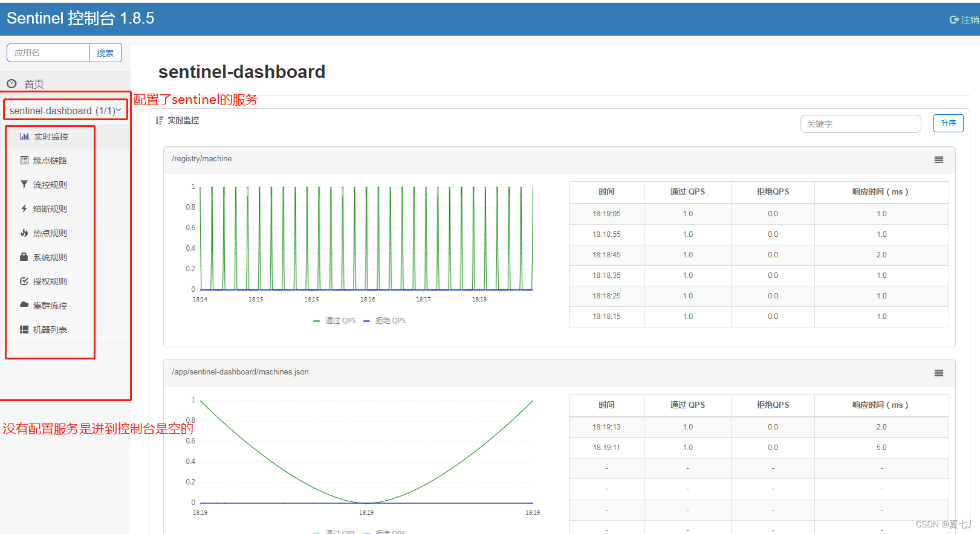980x534 pixels.
Task: Select the 18:18:45 row time cell
Action: point(606,255)
